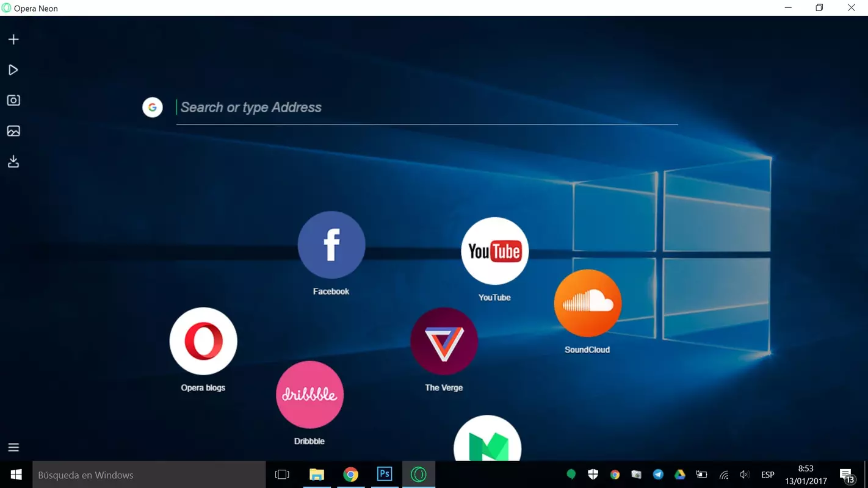The height and width of the screenshot is (488, 868).
Task: Open Hangouts green tray icon
Action: (x=571, y=475)
